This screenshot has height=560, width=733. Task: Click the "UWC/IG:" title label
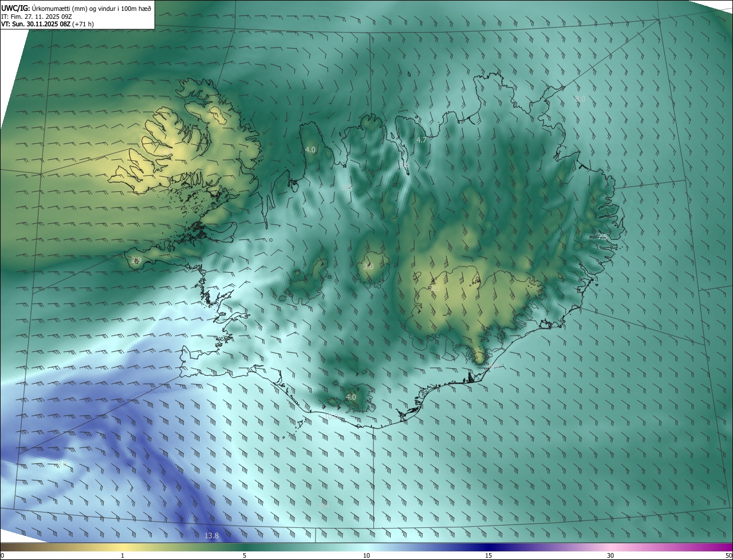pyautogui.click(x=15, y=8)
